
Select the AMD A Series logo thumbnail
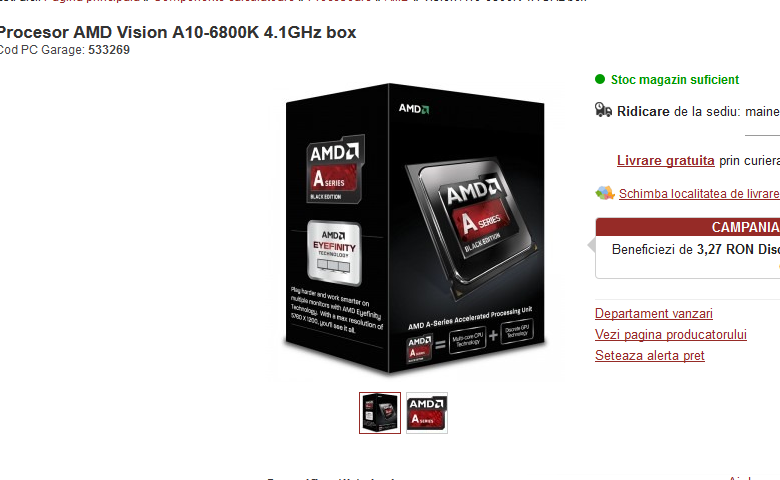click(427, 413)
